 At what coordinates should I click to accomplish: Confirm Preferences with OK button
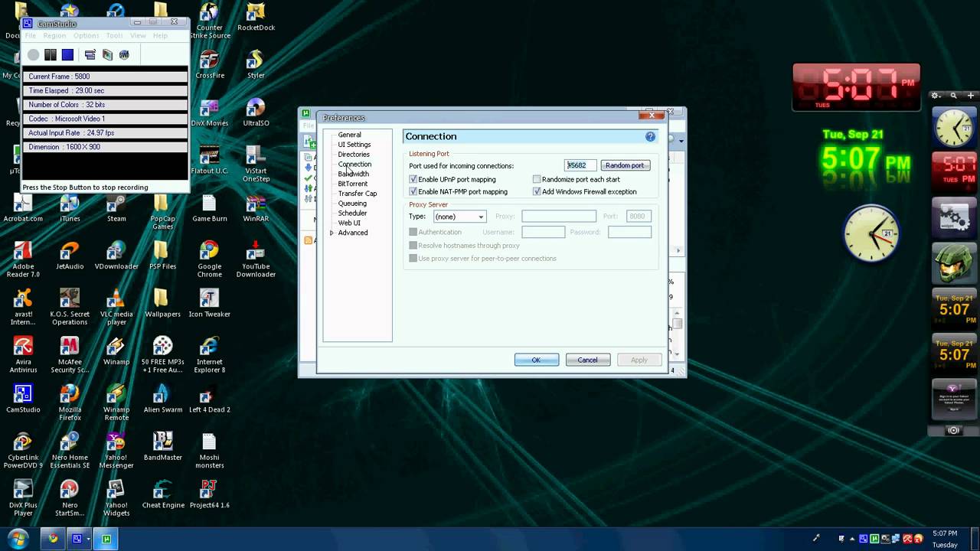[x=536, y=360]
